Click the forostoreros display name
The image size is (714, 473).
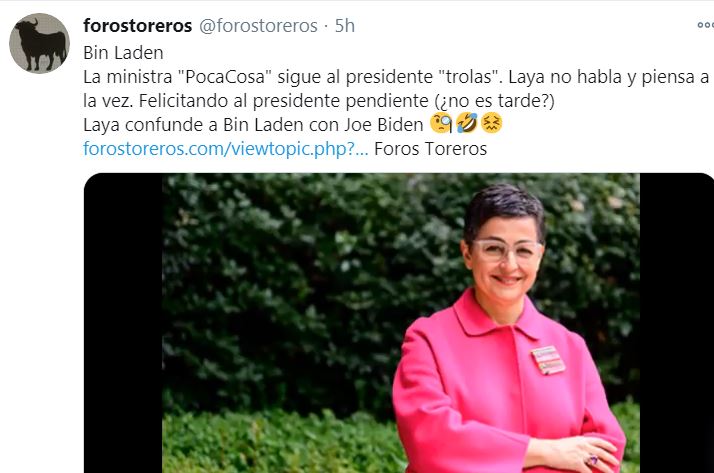tap(138, 26)
